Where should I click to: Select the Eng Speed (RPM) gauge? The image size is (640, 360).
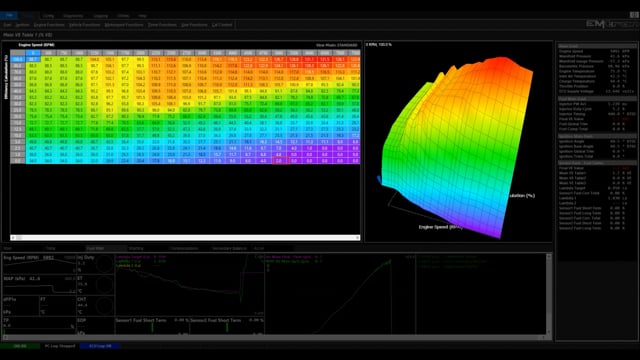point(39,264)
